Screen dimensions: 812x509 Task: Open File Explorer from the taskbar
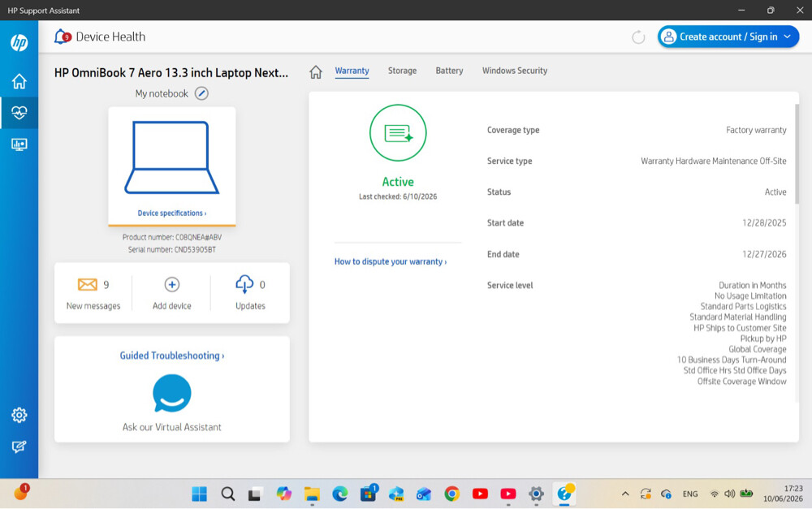pyautogui.click(x=312, y=494)
